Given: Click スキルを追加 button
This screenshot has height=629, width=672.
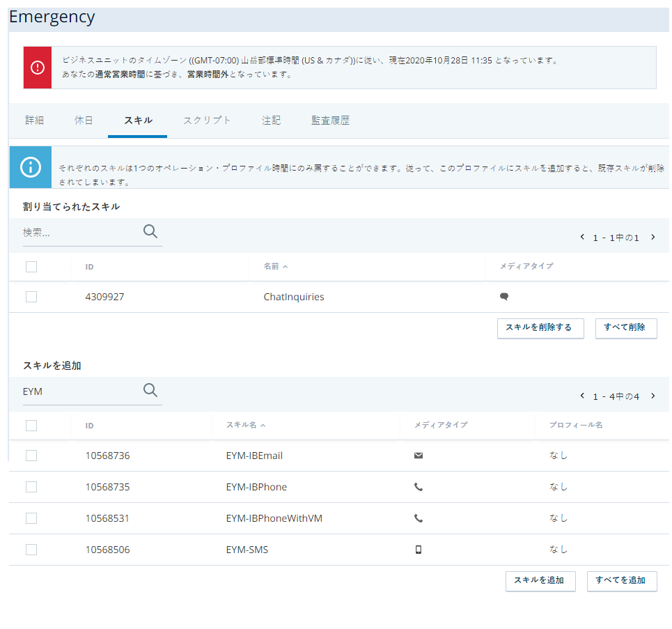Looking at the screenshot, I should [540, 581].
